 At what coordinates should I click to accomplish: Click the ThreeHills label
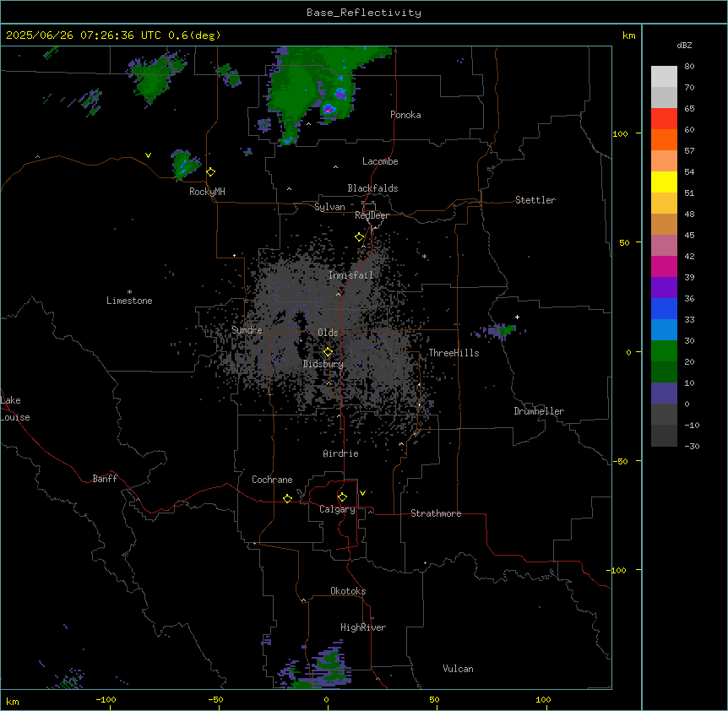pos(454,353)
